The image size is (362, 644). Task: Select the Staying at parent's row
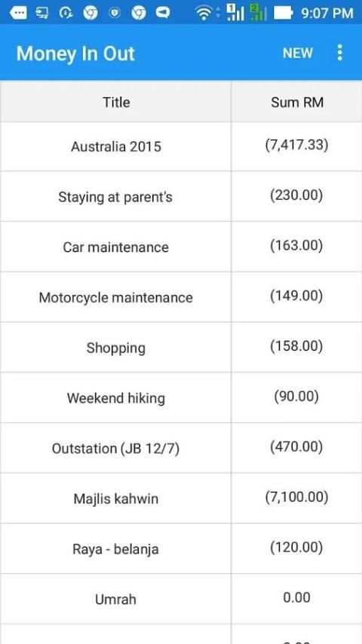point(181,196)
